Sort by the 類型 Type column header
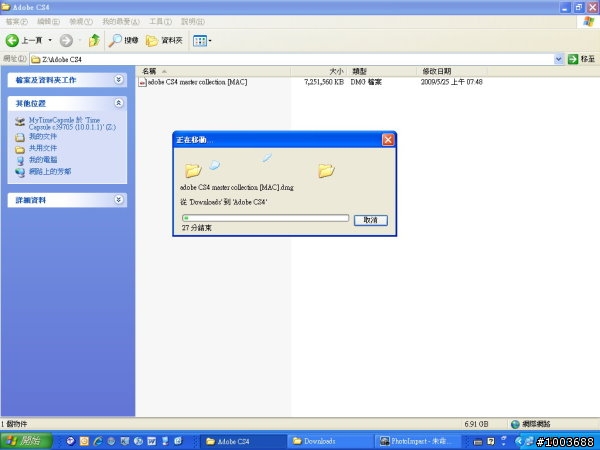600x450 pixels. click(x=382, y=71)
